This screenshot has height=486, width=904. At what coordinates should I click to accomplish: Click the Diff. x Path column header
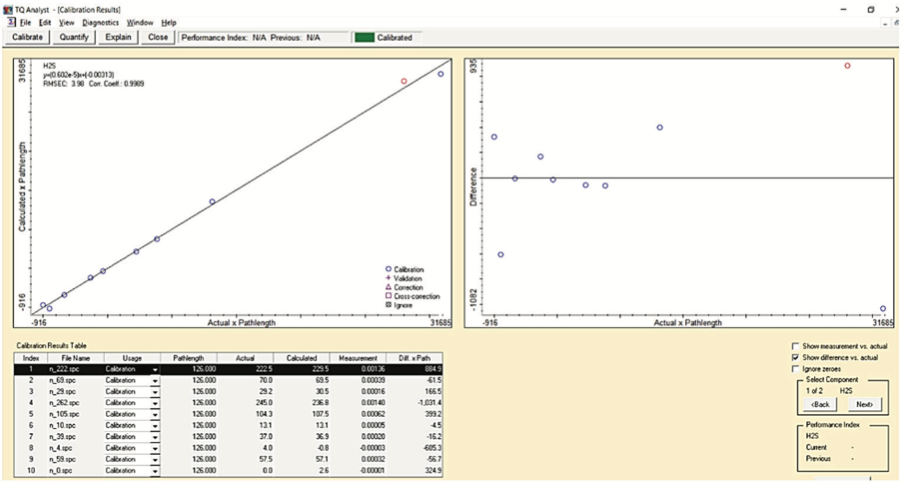click(x=415, y=358)
